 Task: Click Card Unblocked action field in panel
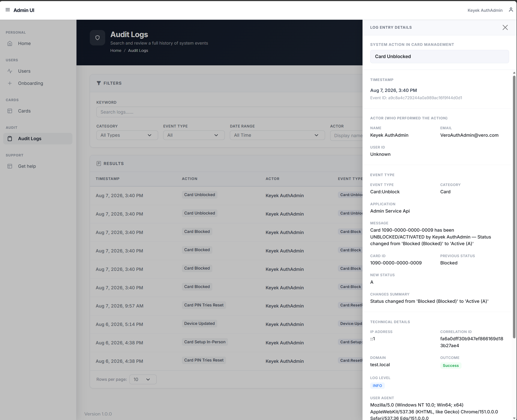pyautogui.click(x=439, y=57)
